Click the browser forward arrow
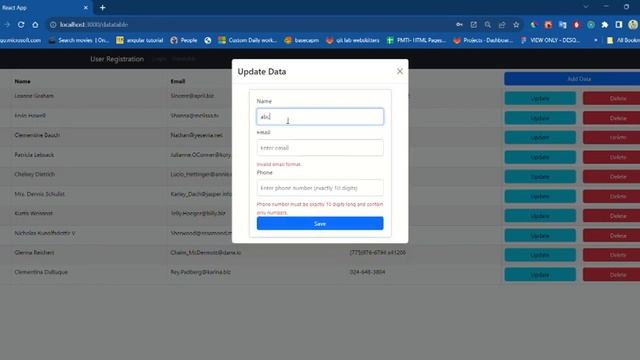 pos(7,24)
